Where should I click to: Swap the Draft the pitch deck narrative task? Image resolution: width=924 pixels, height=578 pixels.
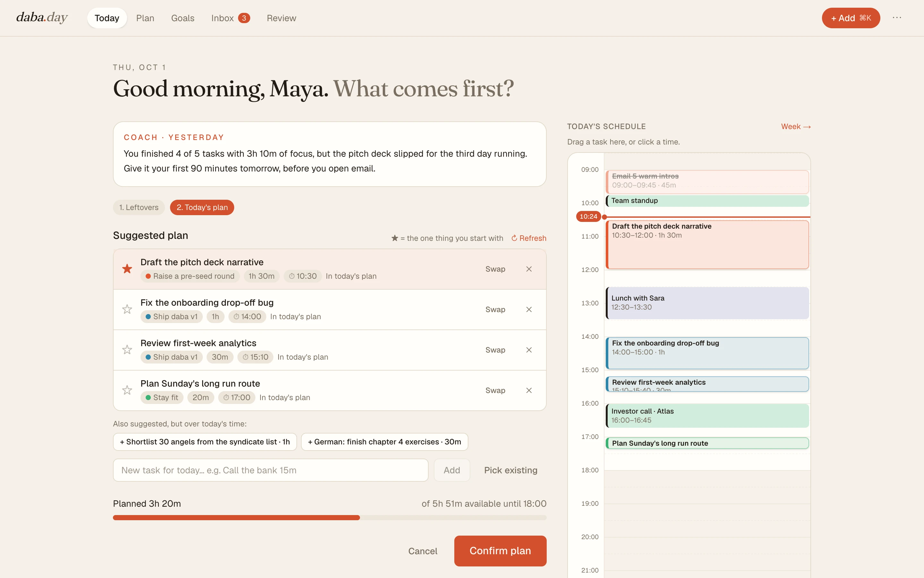[495, 269]
